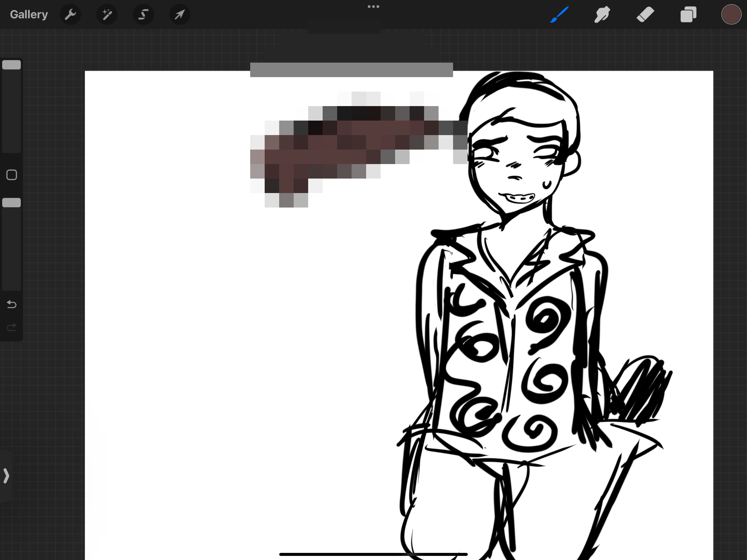Return to the Gallery

point(29,14)
